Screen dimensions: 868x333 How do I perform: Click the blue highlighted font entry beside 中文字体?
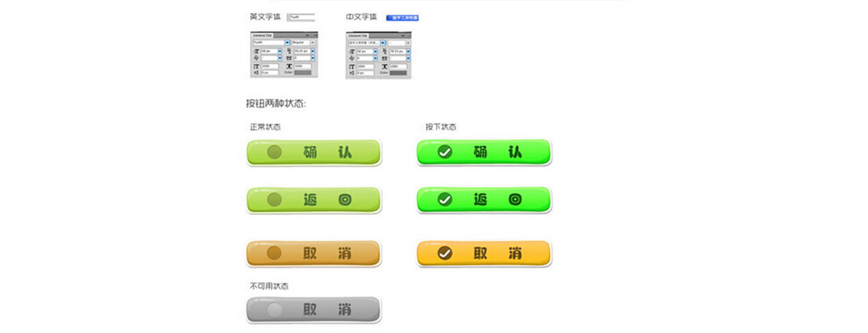tap(402, 18)
